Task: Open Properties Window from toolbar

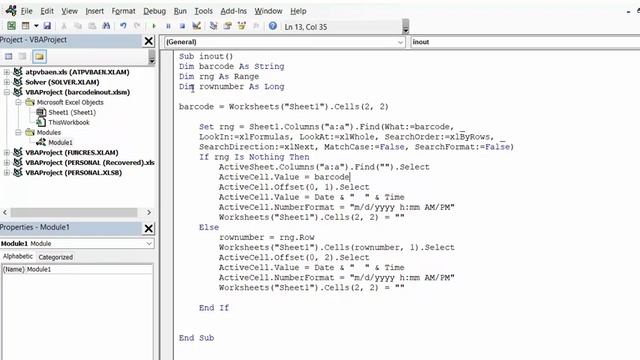Action: [x=227, y=26]
